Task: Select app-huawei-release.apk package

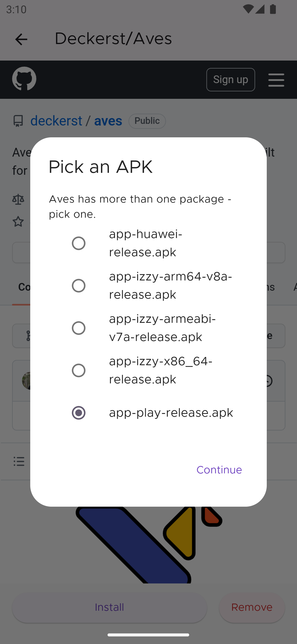Action: click(x=79, y=243)
